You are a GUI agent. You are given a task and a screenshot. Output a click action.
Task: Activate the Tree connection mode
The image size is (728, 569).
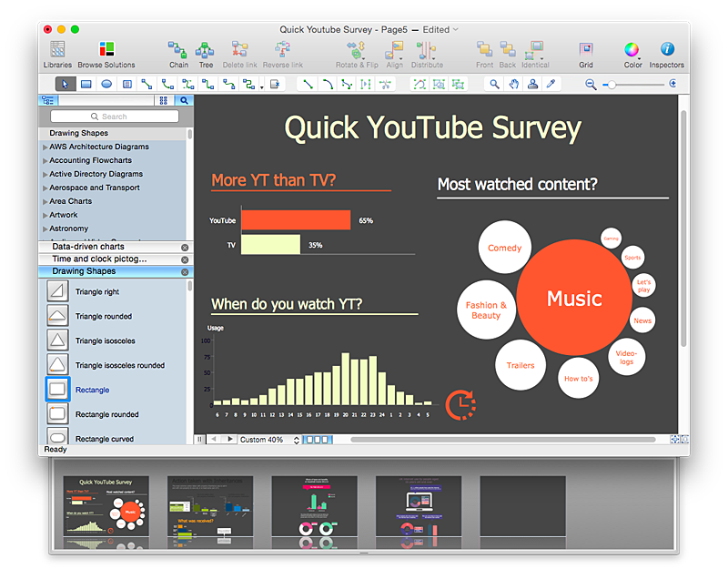click(206, 55)
